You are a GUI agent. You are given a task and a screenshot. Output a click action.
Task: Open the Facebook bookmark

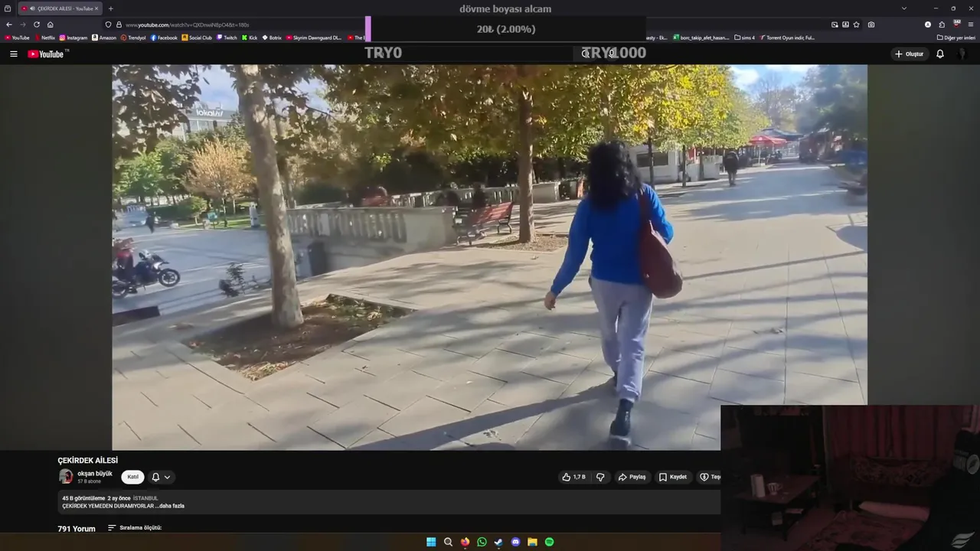point(164,37)
